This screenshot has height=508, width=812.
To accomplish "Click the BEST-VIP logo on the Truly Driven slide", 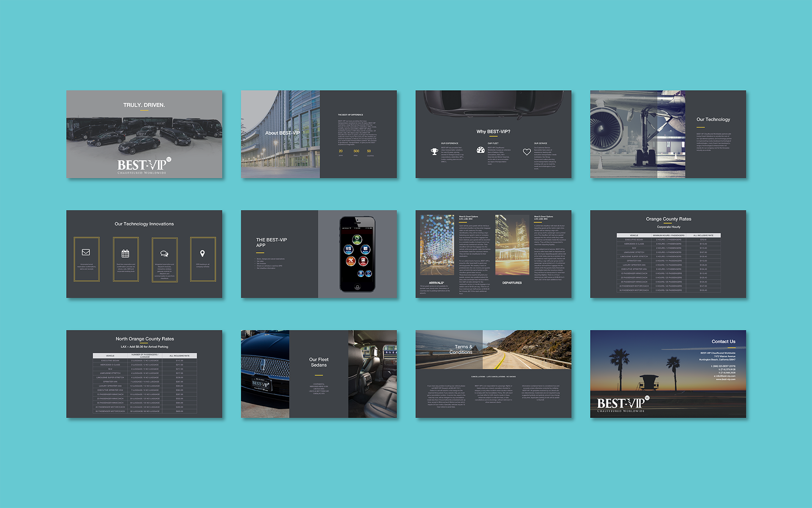I will (144, 166).
